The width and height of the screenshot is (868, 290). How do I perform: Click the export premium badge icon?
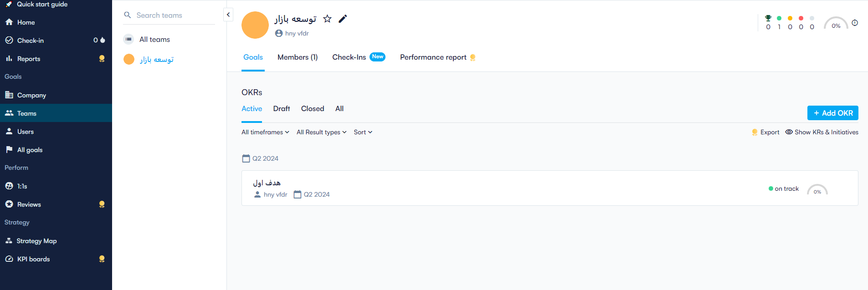point(755,132)
